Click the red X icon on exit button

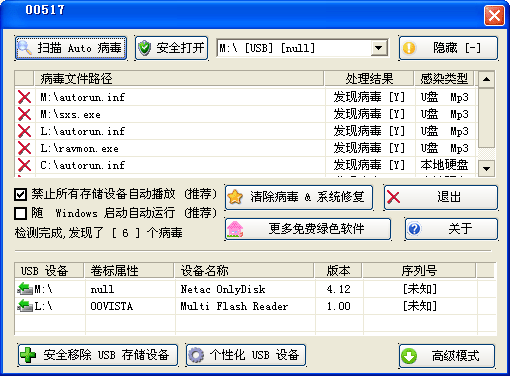tap(394, 197)
